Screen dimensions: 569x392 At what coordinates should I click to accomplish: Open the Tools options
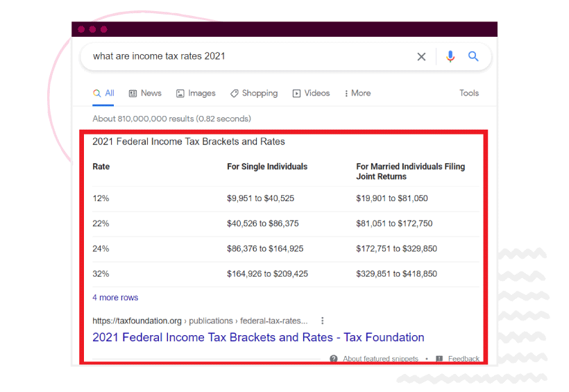point(469,93)
